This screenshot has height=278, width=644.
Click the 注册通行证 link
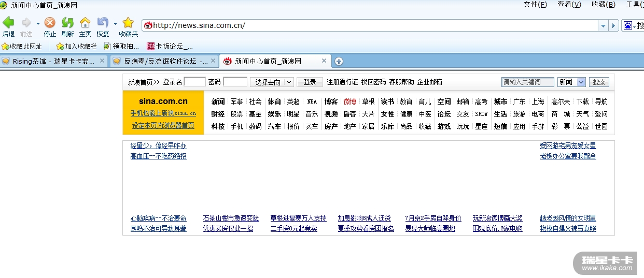342,82
